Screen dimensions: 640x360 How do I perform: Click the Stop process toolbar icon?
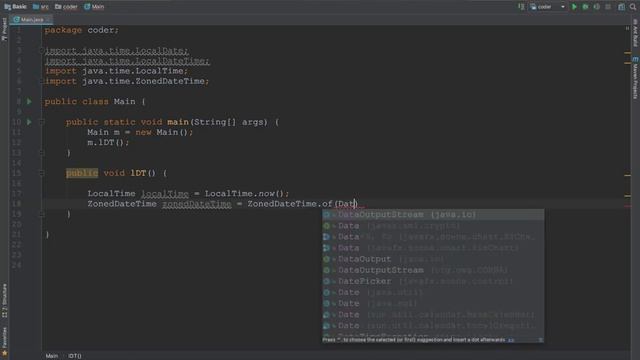click(x=608, y=7)
